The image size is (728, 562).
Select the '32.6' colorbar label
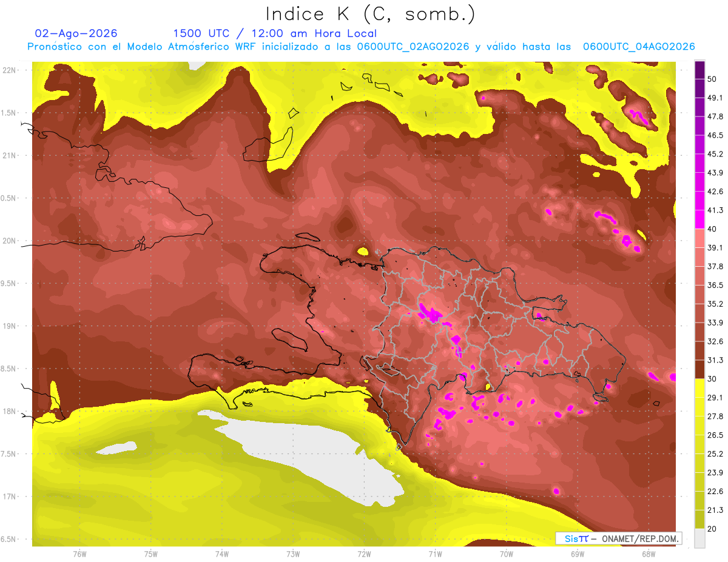coord(715,341)
